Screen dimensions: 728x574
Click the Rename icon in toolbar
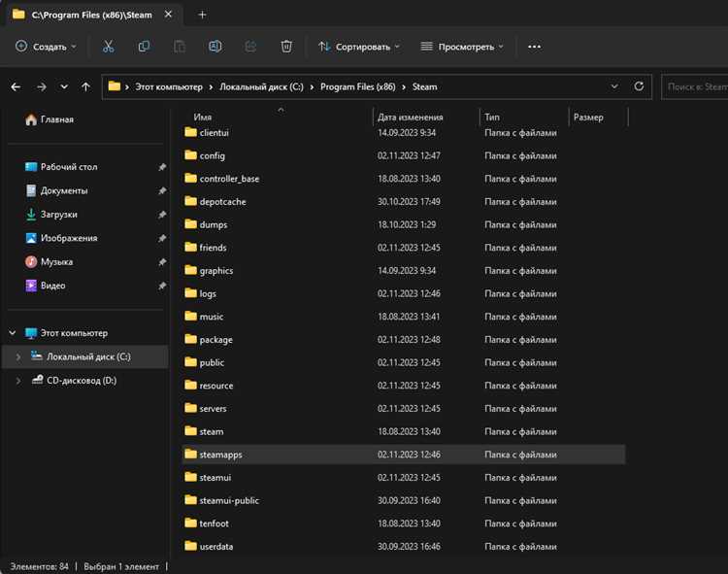point(215,47)
